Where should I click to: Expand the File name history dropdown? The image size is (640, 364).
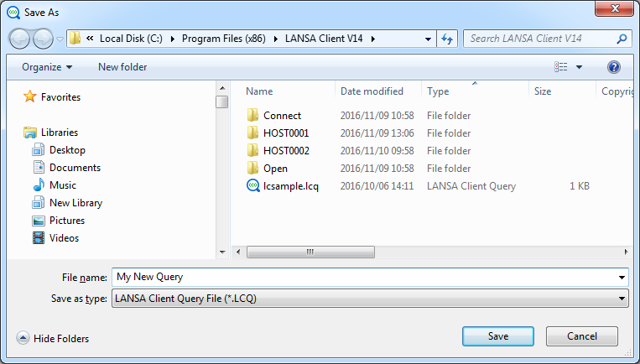[621, 277]
